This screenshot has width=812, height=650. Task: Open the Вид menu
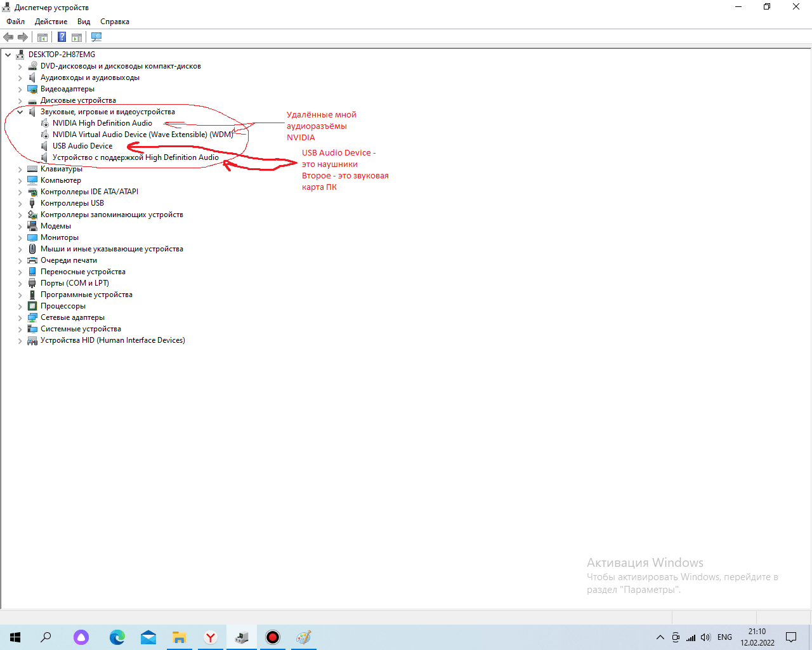click(84, 22)
